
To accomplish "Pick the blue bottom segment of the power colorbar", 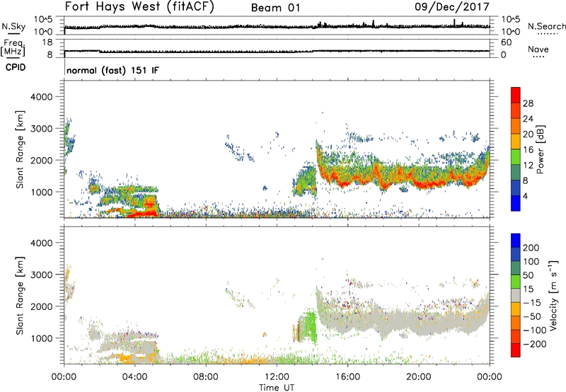I will pyautogui.click(x=516, y=204).
